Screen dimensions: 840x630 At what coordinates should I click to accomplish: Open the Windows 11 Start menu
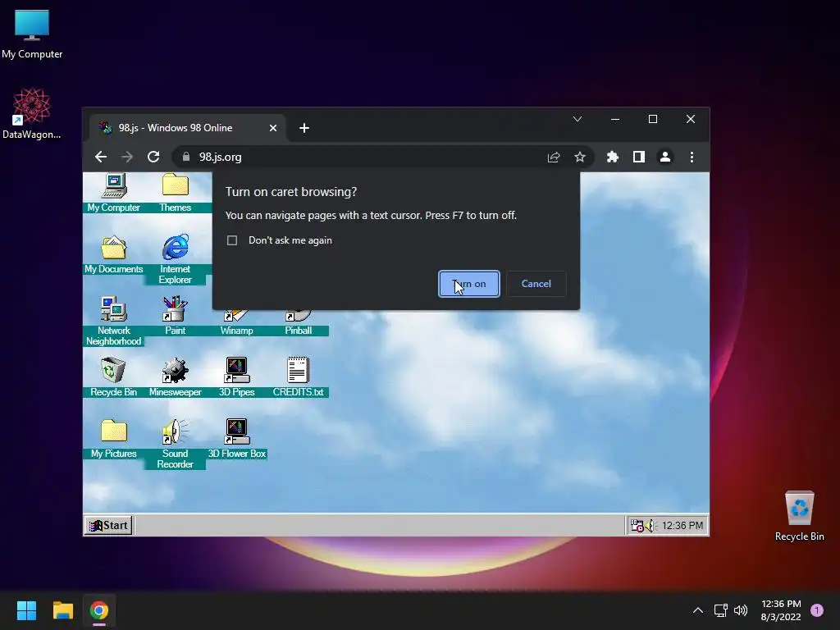[x=26, y=610]
